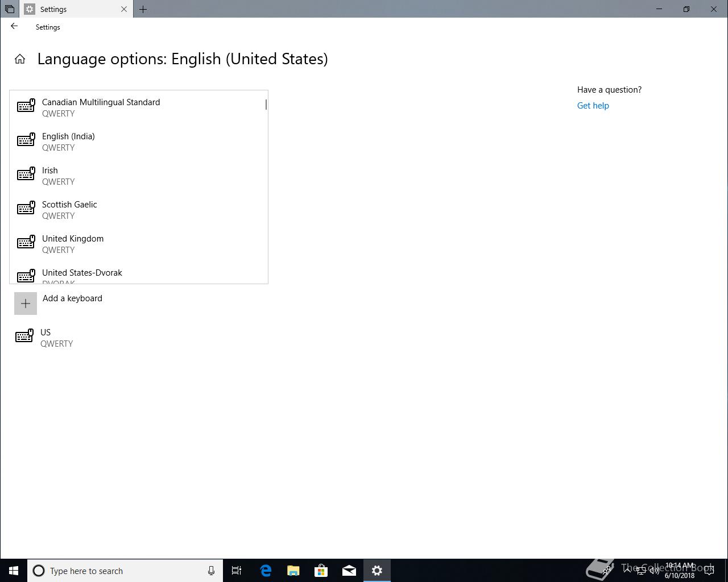Viewport: 728px width, 582px height.
Task: Click the United States-Dvorak keyboard icon
Action: 26,276
